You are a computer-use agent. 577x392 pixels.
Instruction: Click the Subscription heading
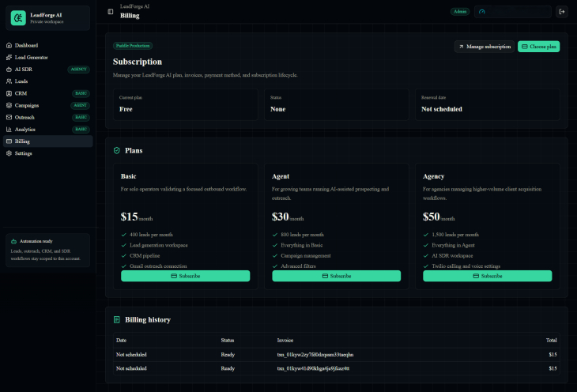(138, 62)
